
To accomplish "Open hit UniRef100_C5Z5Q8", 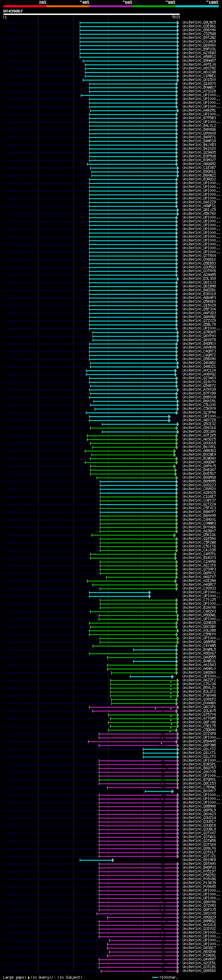I will pyautogui.click(x=199, y=34).
